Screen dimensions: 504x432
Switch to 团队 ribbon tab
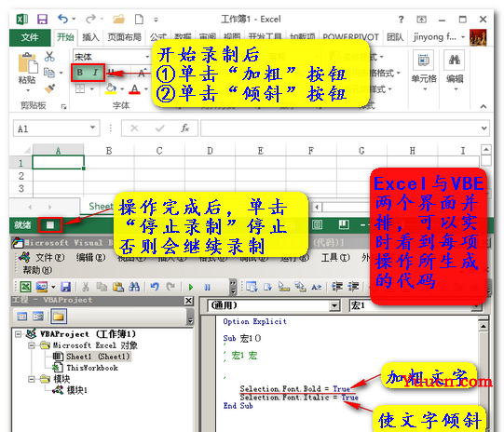click(395, 37)
